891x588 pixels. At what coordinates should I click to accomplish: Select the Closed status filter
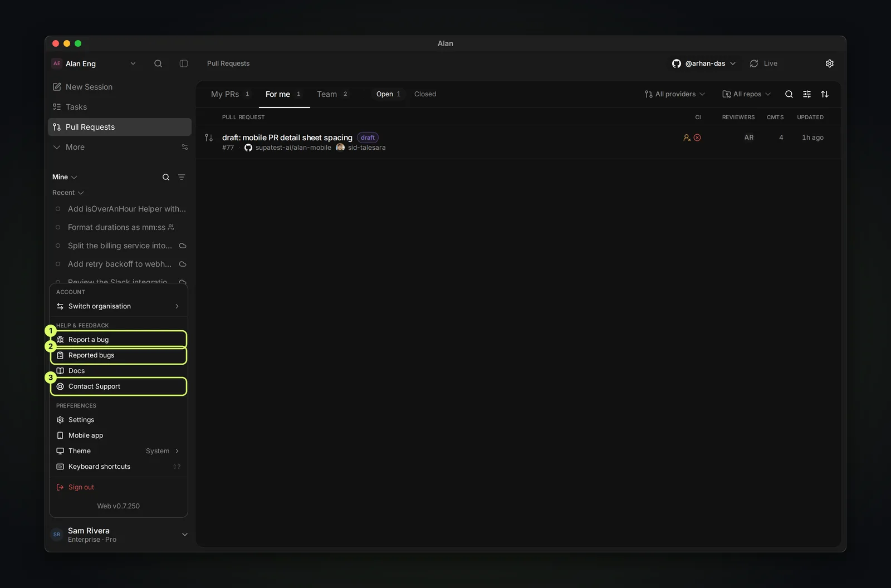pyautogui.click(x=425, y=94)
